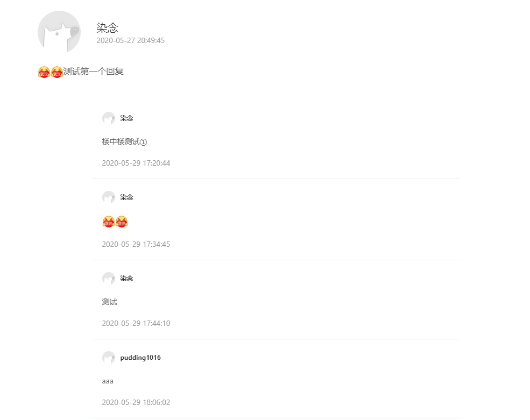This screenshot has width=530, height=420.
Task: Click the 测试第一个回复 post text
Action: click(93, 72)
